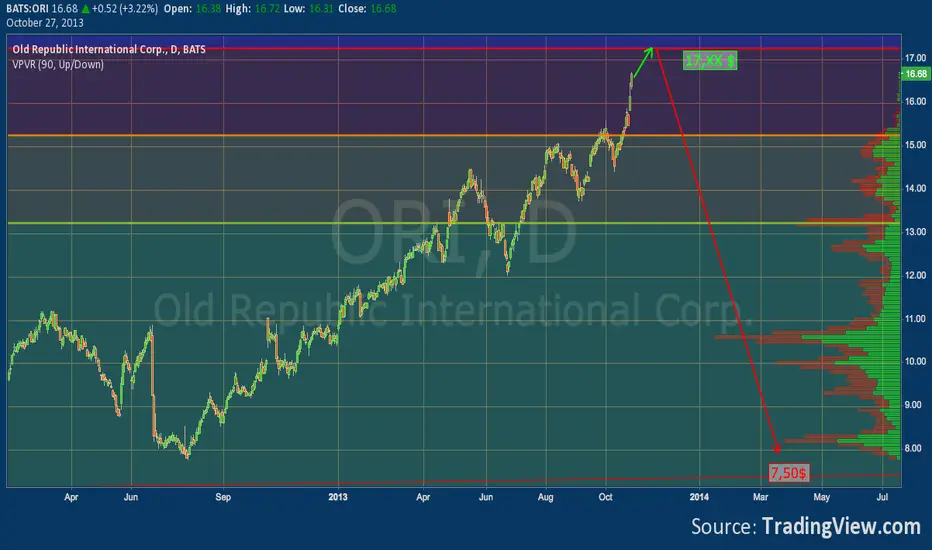Click the 9.00 price axis label
Viewport: 932px width, 550px height.
(915, 405)
